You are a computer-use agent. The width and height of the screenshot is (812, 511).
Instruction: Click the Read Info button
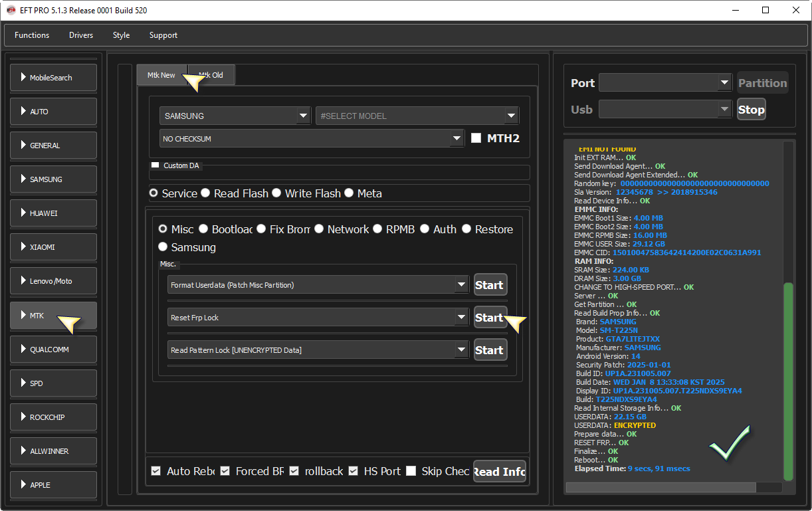click(500, 472)
